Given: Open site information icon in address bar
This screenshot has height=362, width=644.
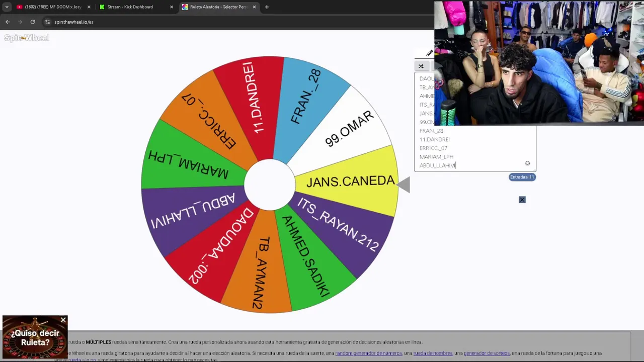Looking at the screenshot, I should point(47,22).
